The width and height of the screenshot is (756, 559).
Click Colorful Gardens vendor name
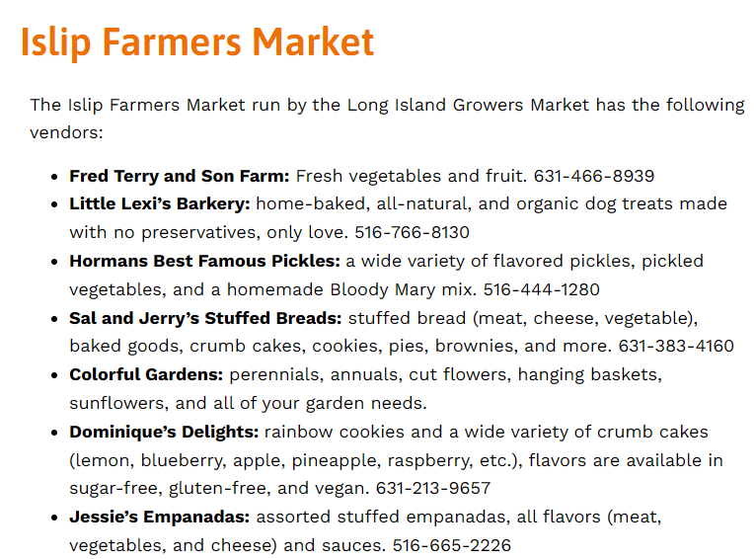click(146, 374)
